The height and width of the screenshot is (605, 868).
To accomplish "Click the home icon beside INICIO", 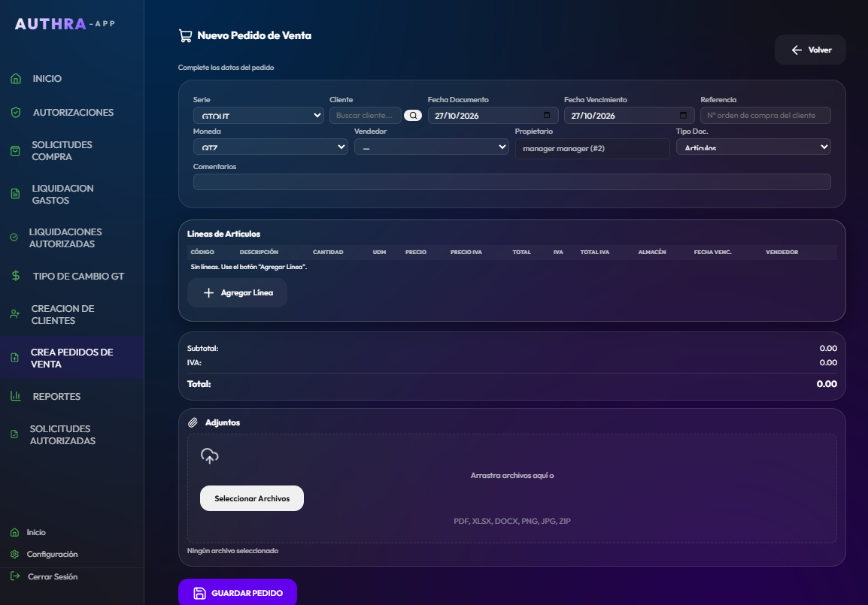I will 16,78.
